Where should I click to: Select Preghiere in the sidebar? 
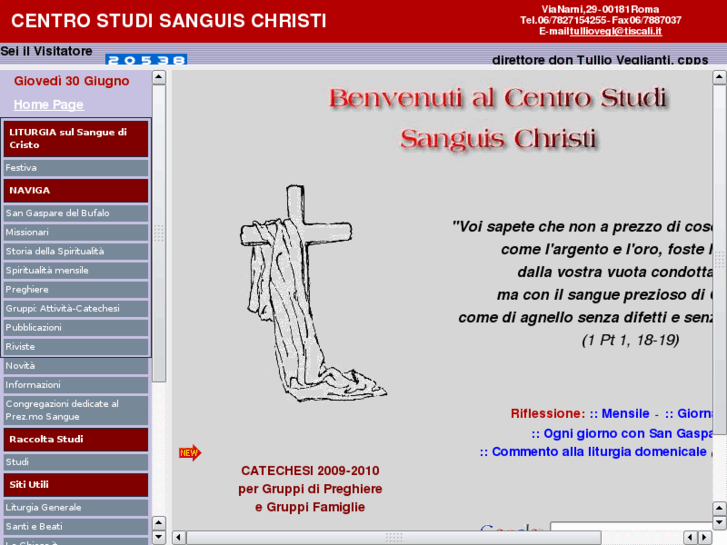click(76, 289)
